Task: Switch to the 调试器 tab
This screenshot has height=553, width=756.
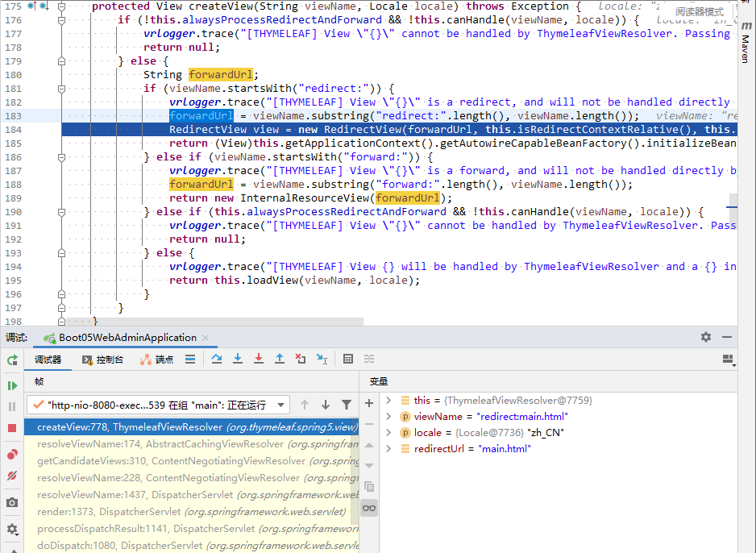Action: tap(48, 360)
